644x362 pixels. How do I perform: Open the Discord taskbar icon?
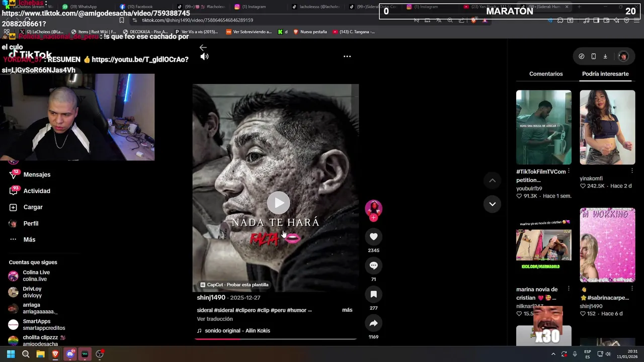point(70,354)
